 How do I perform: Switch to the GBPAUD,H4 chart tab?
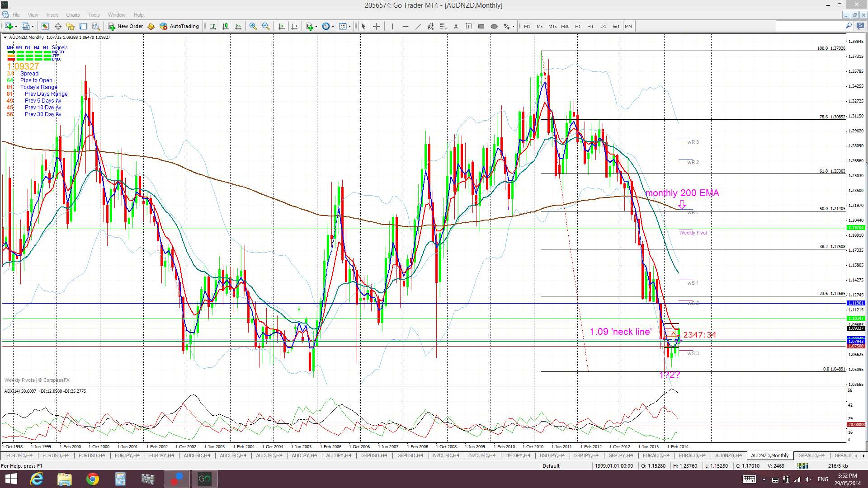811,455
